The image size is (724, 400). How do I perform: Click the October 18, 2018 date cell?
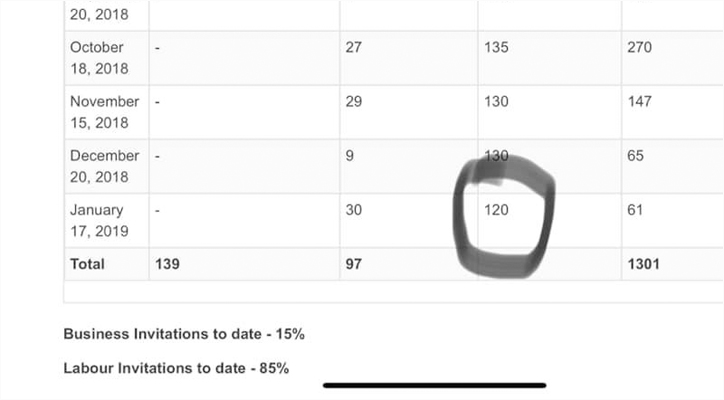(x=107, y=58)
